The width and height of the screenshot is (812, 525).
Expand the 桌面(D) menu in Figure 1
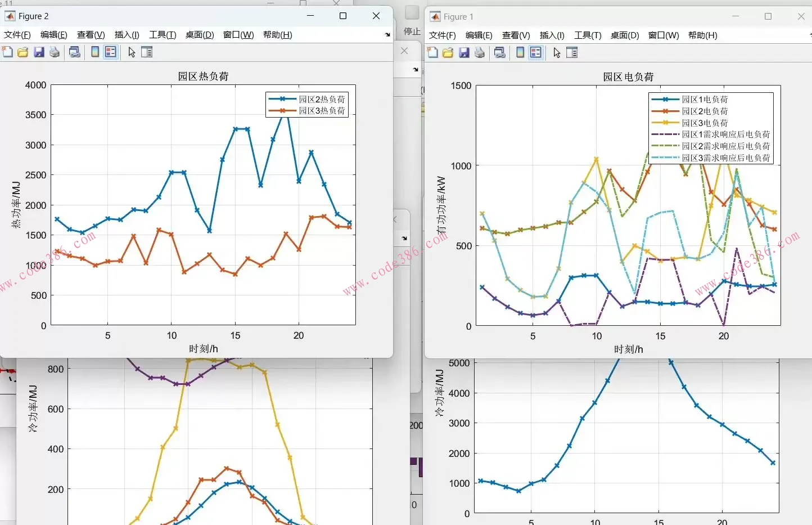coord(625,35)
